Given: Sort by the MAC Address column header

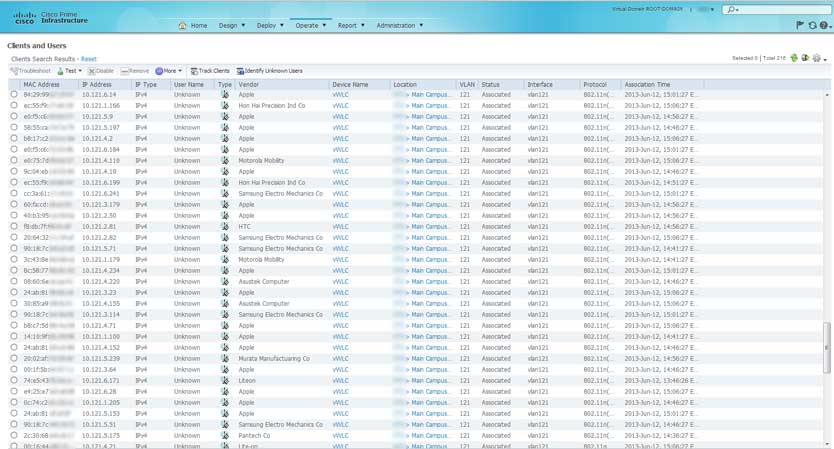Looking at the screenshot, I should pyautogui.click(x=41, y=85).
